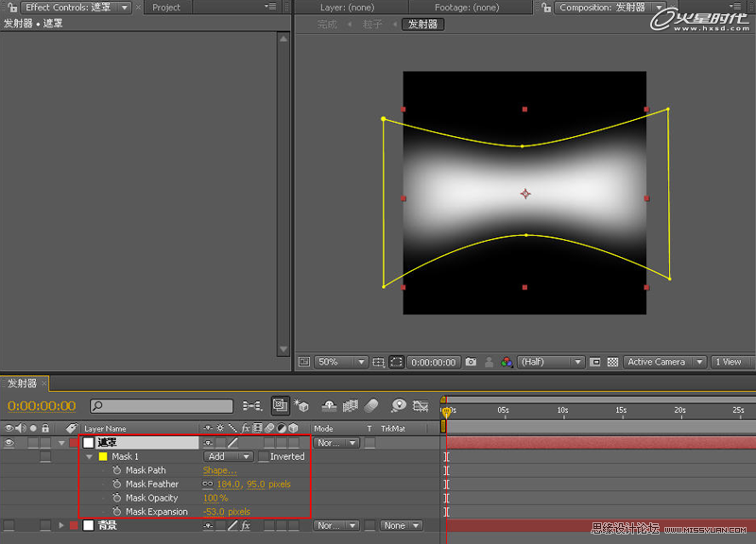The image size is (756, 544).
Task: Click the Mask Opacity stopwatch
Action: click(x=116, y=498)
